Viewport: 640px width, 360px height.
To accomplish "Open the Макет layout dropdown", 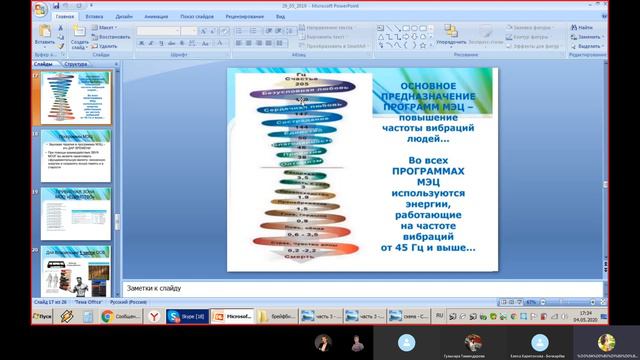I will pyautogui.click(x=104, y=27).
